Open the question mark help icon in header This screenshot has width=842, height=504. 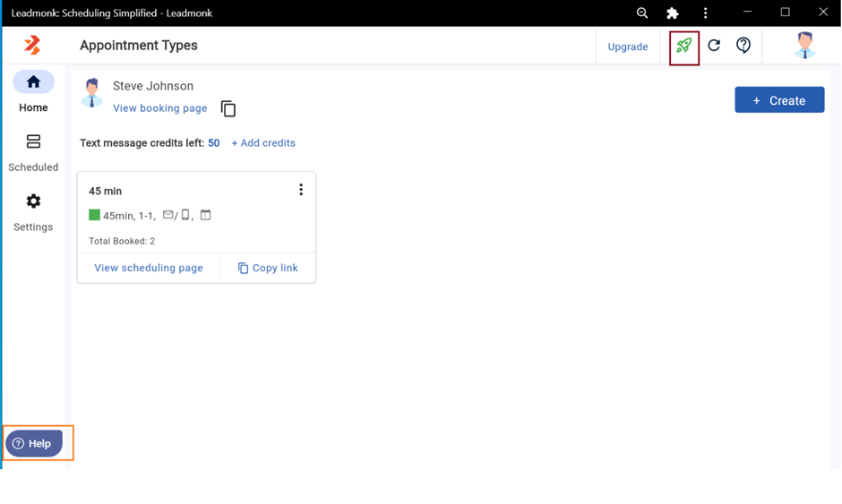[743, 46]
